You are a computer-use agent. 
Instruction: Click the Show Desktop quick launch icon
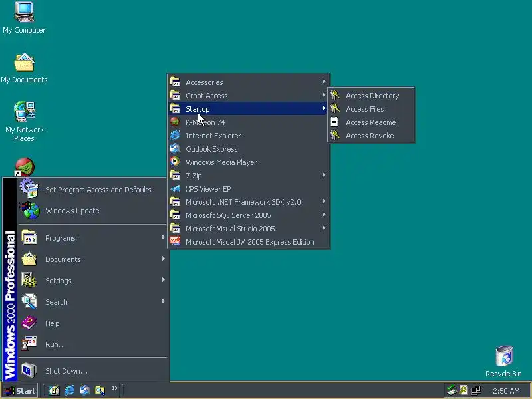(x=54, y=390)
